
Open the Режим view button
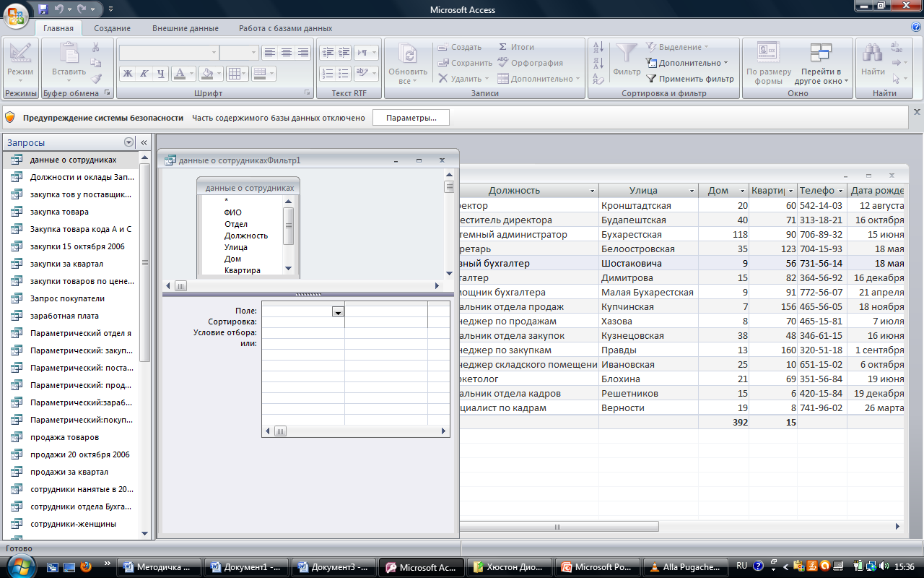coord(20,62)
